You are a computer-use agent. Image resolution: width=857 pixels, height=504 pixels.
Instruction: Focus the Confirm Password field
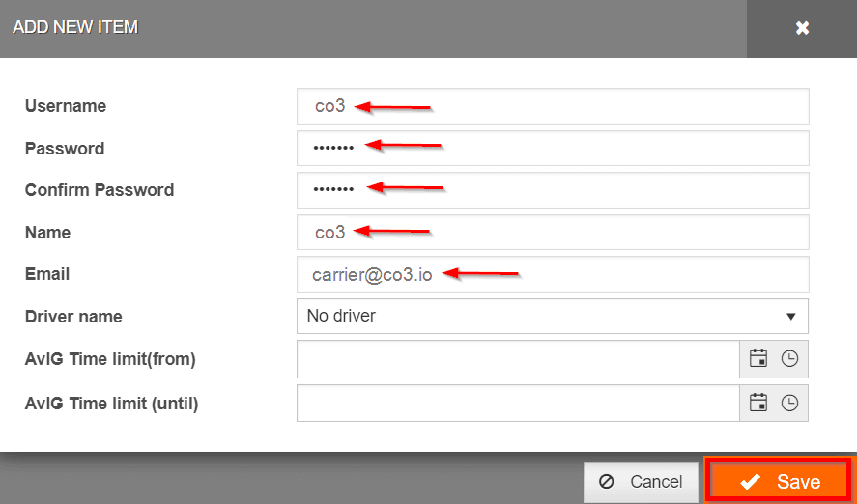[553, 190]
